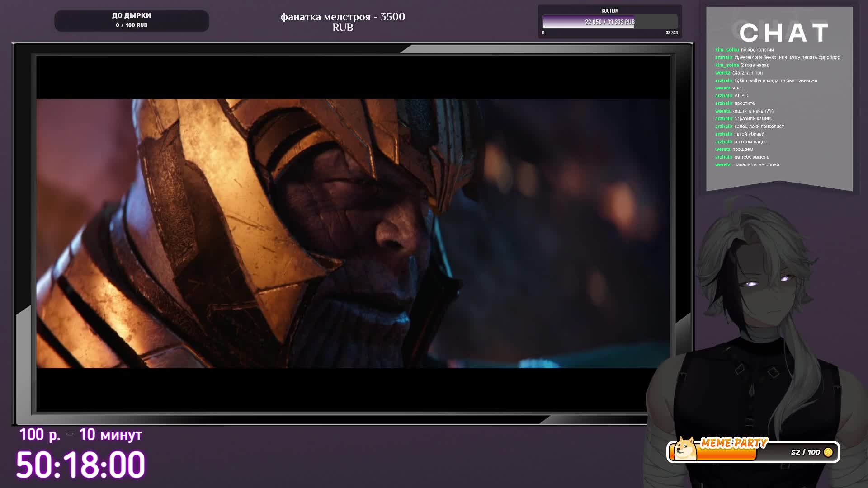Click the orange Meme Party progress bar
Image resolution: width=868 pixels, height=488 pixels.
coord(726,454)
